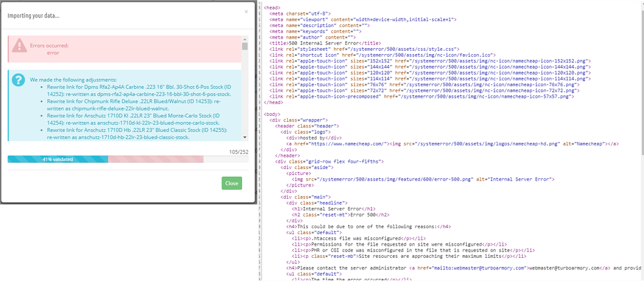The height and width of the screenshot is (281, 644).
Task: Click '.htaccess file was misconfigured' line
Action: click(358, 239)
